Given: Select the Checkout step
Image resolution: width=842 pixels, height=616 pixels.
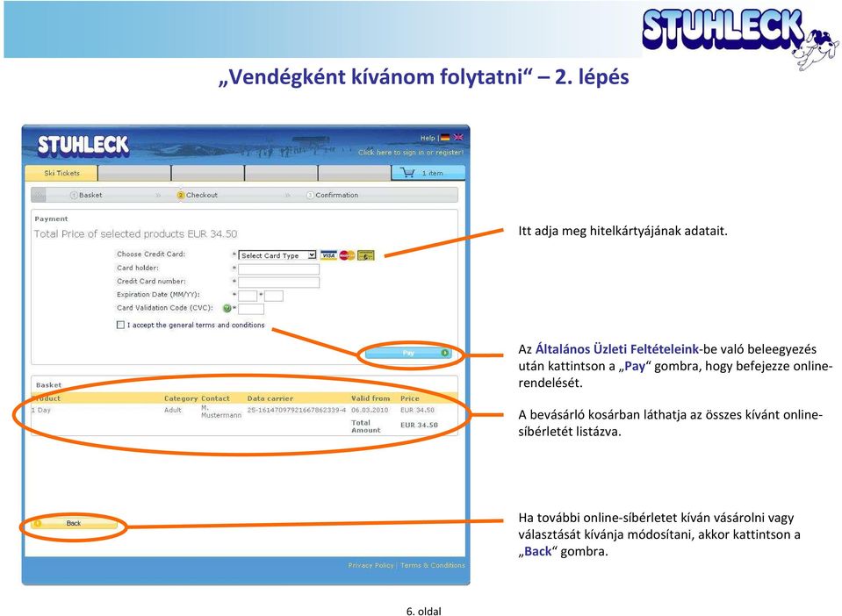Looking at the screenshot, I should (x=198, y=196).
